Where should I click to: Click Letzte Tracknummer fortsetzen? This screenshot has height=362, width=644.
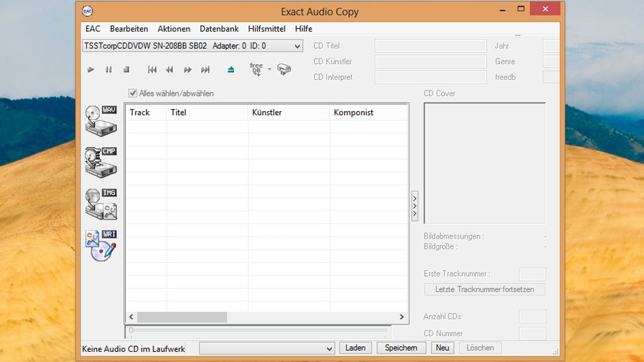tap(484, 289)
